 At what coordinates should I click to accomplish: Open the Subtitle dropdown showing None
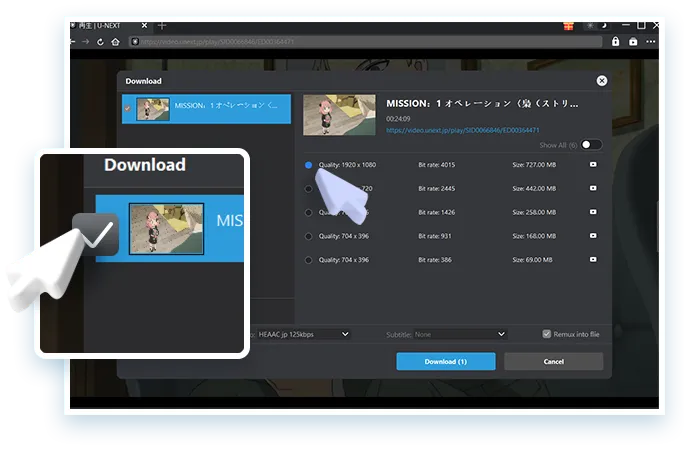pos(460,334)
